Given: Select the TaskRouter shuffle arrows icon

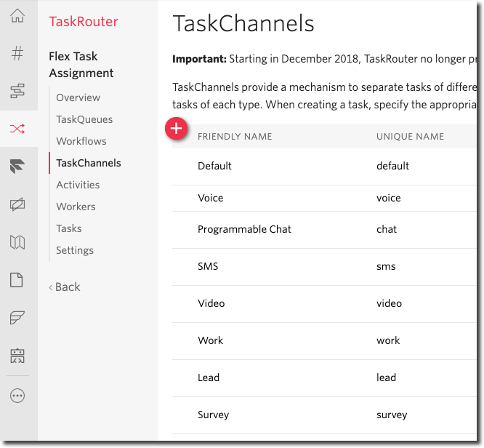Looking at the screenshot, I should coord(17,129).
